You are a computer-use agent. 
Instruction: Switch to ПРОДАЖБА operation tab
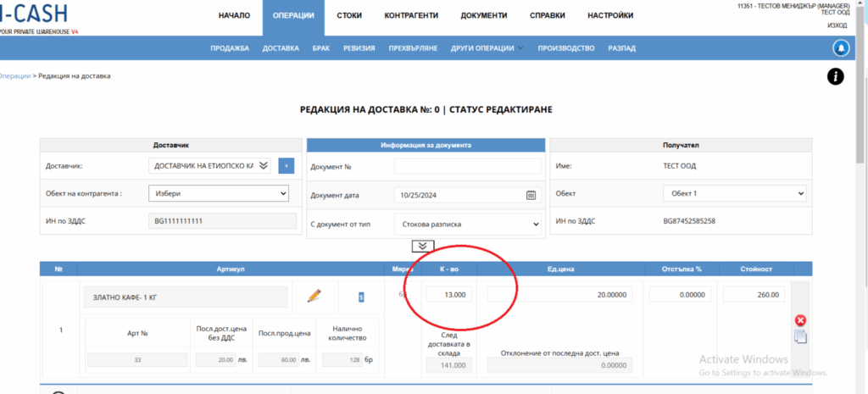point(230,48)
